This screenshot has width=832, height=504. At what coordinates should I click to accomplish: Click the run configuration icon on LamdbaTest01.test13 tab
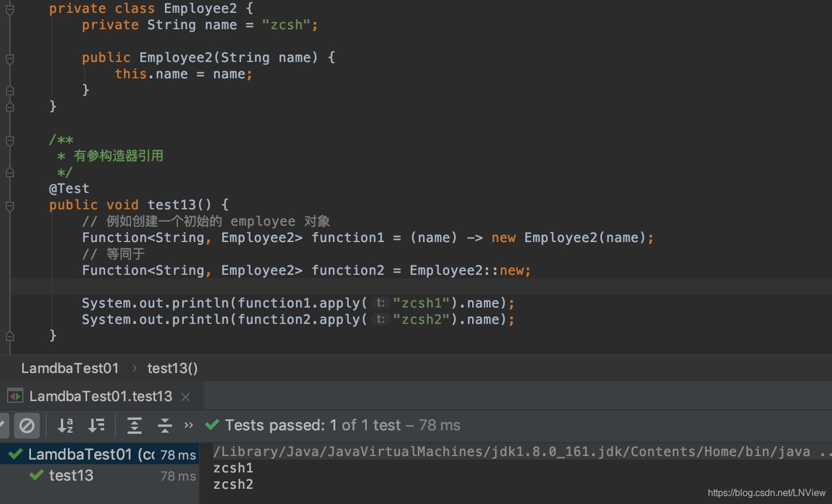(x=15, y=396)
